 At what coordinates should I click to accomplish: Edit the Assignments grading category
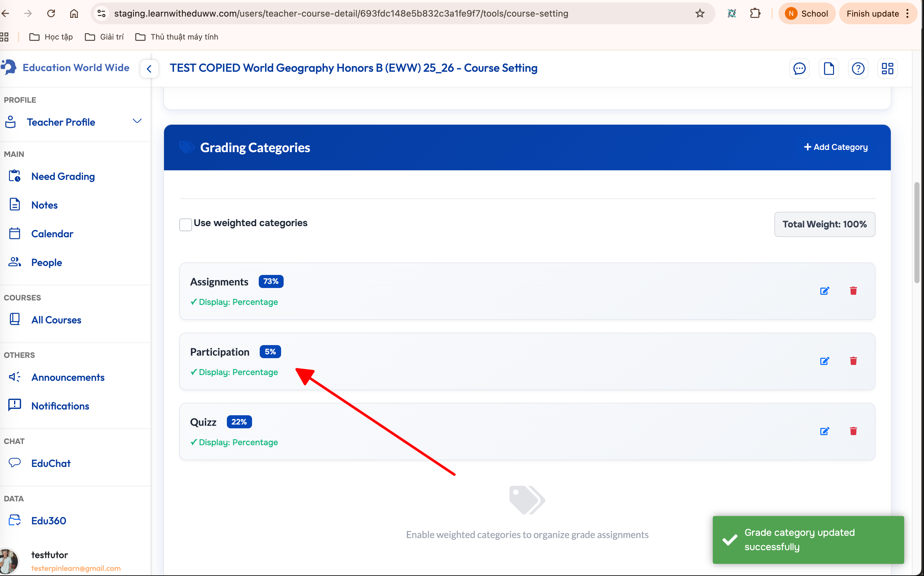coord(824,291)
